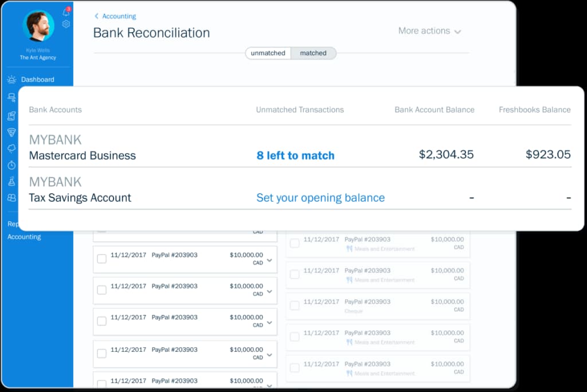Tick the bottom right-list transaction checkbox
The width and height of the screenshot is (587, 392).
[x=295, y=368]
